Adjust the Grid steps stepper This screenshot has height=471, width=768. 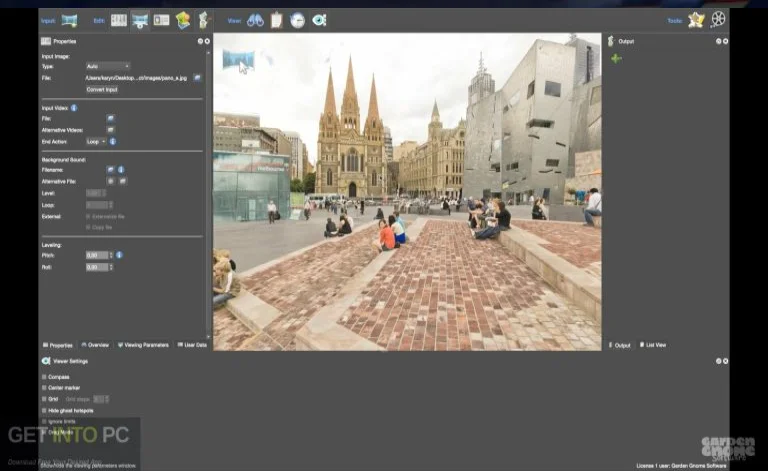click(107, 399)
